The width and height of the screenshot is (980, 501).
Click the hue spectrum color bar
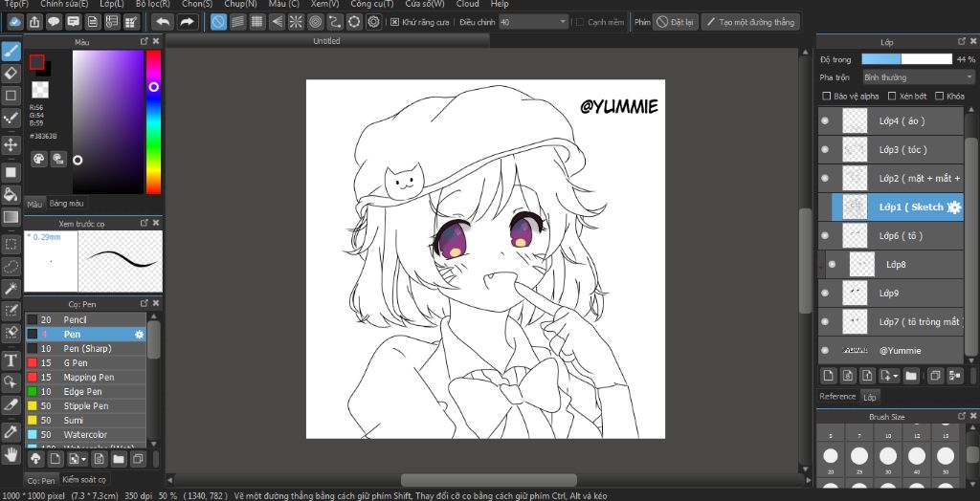pos(153,121)
